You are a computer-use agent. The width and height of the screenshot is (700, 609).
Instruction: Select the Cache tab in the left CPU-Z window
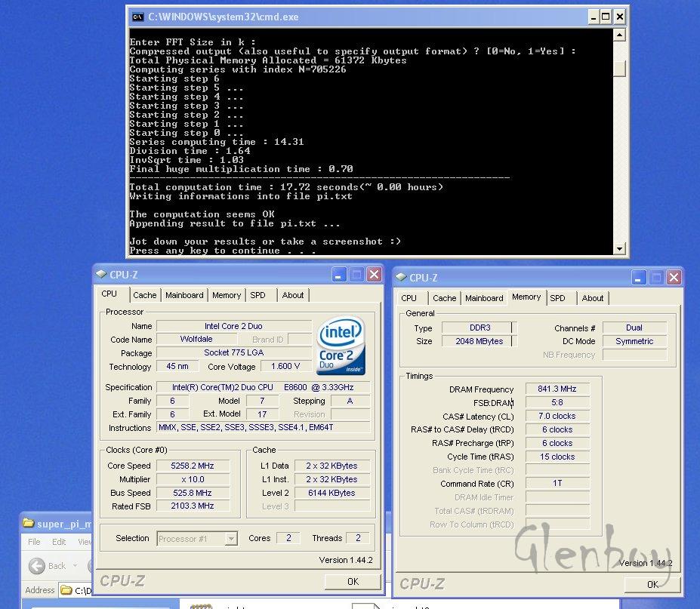click(x=145, y=295)
